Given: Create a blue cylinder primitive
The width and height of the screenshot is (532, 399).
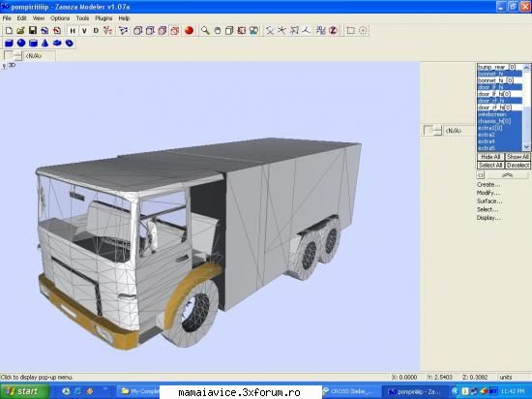Looking at the screenshot, I should [33, 44].
